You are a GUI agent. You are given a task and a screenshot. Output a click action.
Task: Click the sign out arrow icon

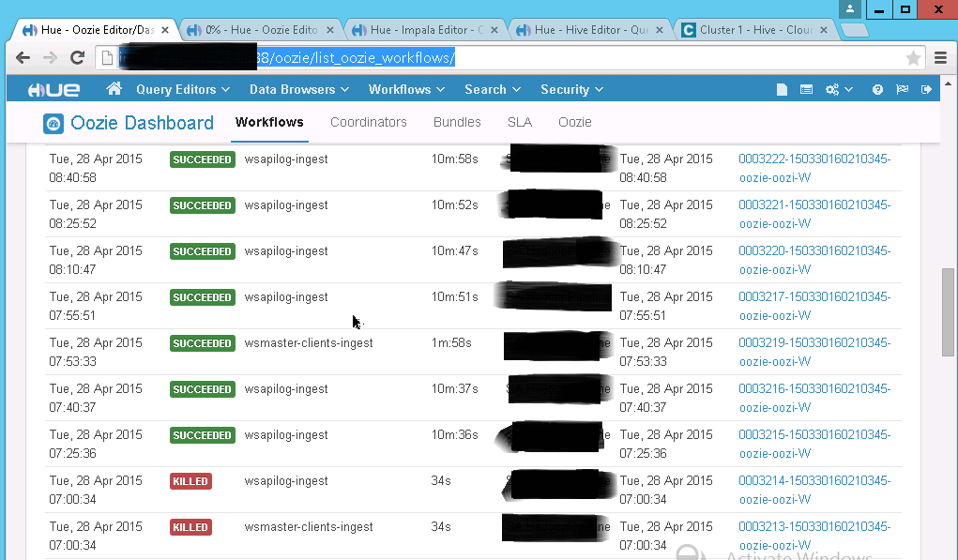coord(927,90)
